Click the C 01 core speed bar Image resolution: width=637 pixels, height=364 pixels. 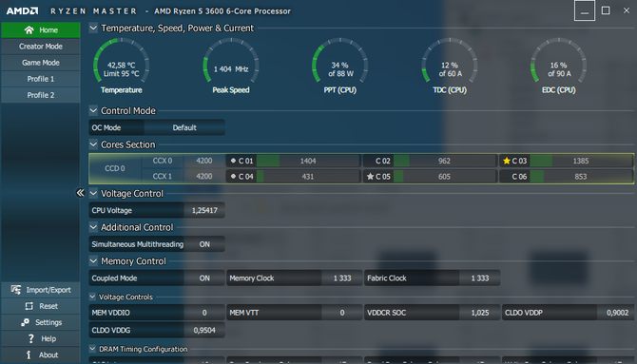click(x=308, y=161)
